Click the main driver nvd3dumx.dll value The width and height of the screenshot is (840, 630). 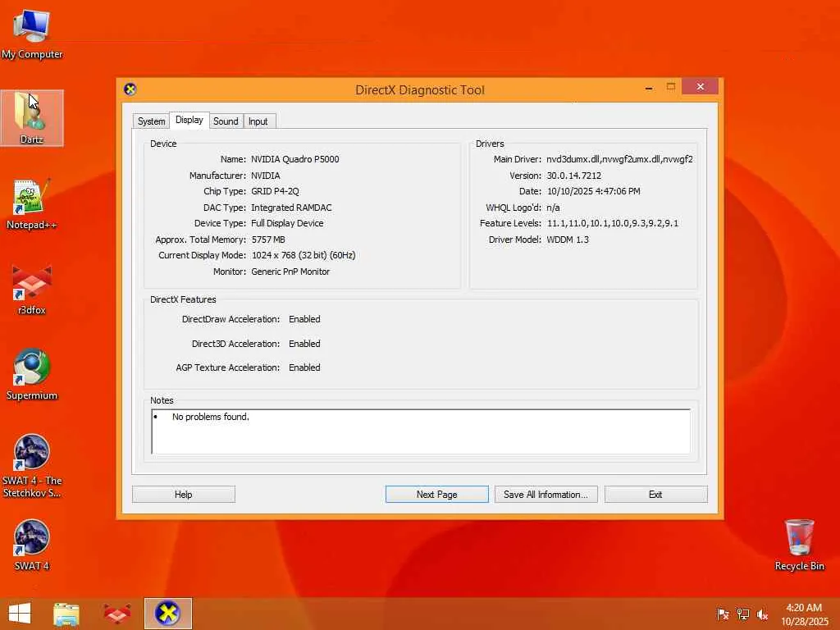(619, 159)
